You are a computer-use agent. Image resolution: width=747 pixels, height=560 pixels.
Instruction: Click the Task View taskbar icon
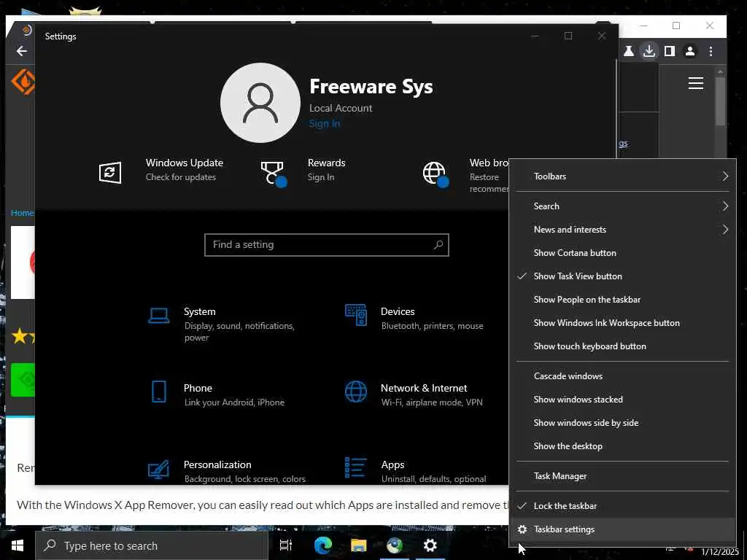click(x=285, y=545)
